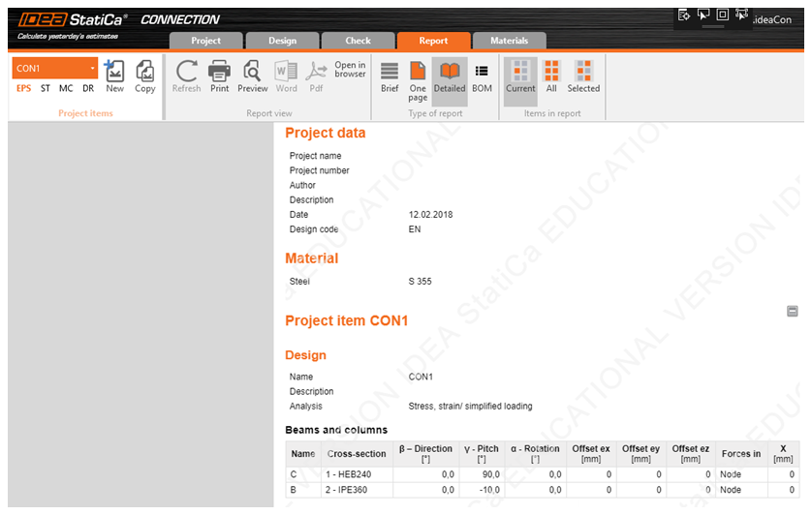Select the EPS analysis type

23,88
